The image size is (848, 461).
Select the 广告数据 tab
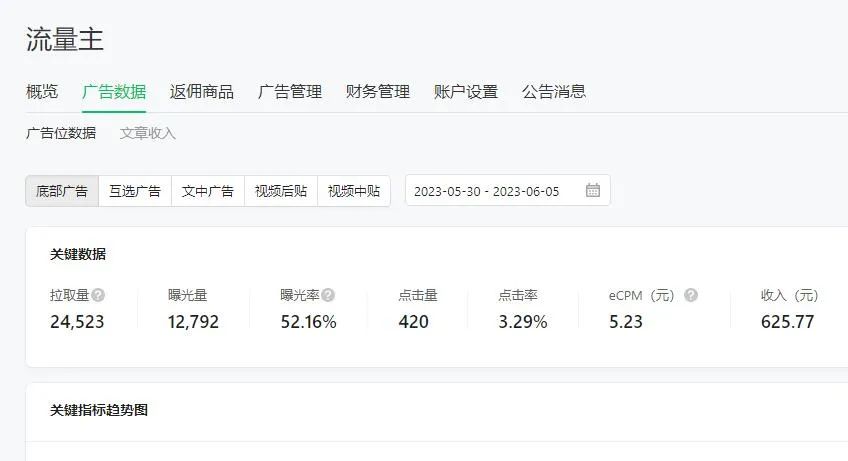coord(114,91)
